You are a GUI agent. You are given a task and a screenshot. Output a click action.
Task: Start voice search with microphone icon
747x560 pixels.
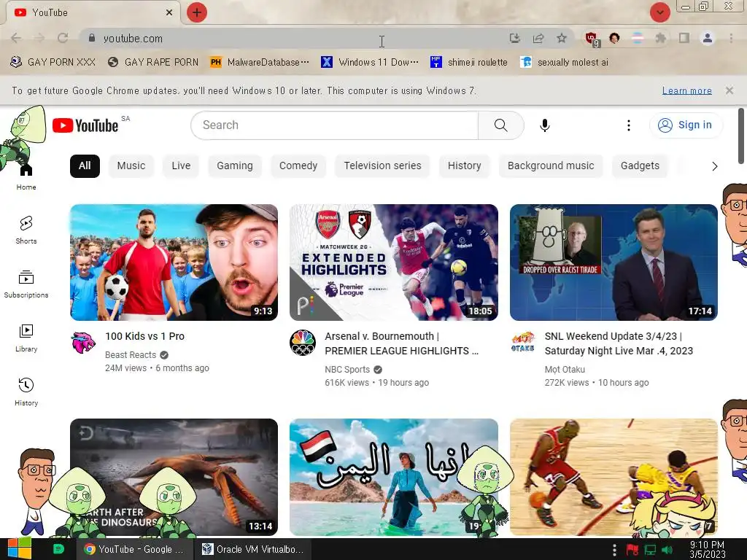544,125
